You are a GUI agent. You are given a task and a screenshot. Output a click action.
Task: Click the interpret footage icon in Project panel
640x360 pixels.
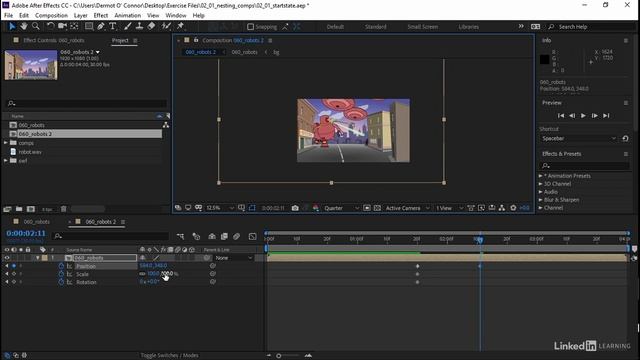pyautogui.click(x=7, y=209)
